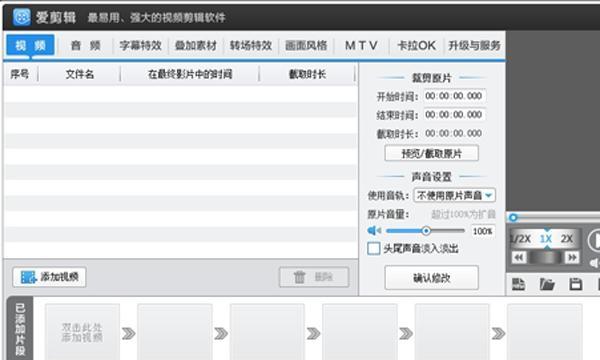Screen dimensions: 600x360
Task: Enable 头尾声音淡入淡出 checkbox
Action: 373,248
